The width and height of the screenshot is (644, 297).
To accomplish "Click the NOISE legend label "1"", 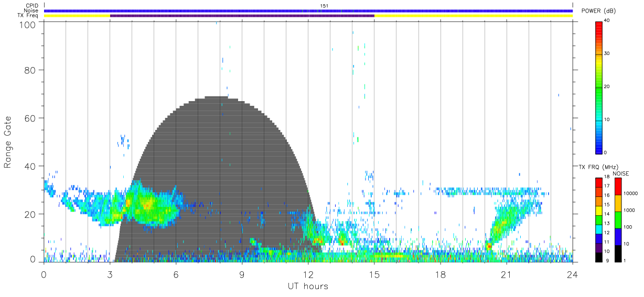I will [624, 260].
